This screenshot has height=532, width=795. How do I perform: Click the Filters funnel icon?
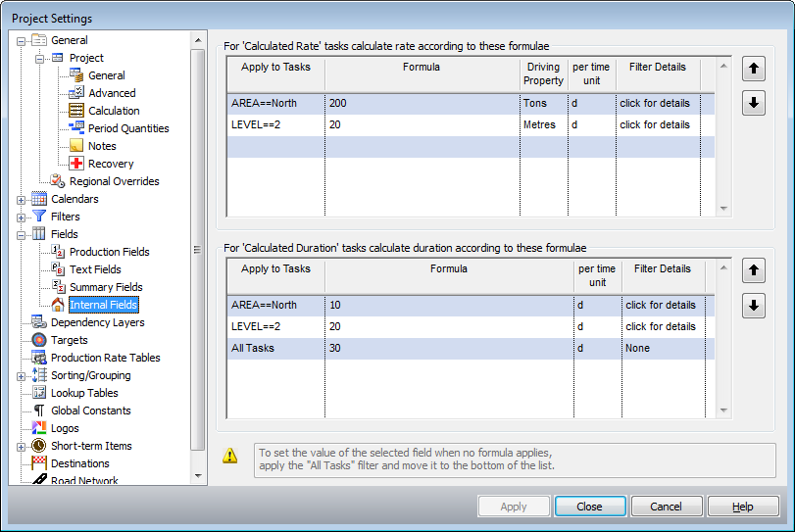tap(39, 217)
